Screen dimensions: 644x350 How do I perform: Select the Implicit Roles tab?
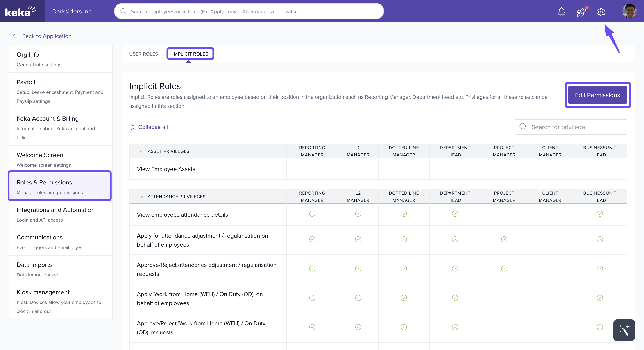pos(190,54)
